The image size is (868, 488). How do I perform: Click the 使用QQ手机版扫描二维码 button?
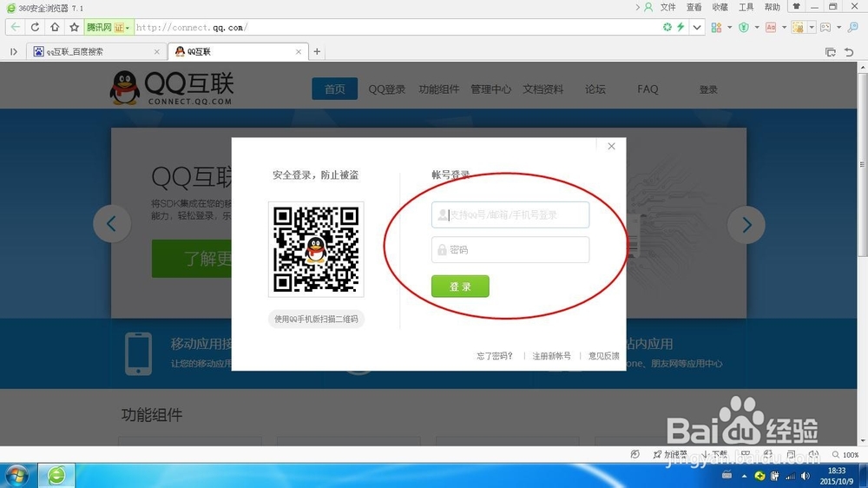(316, 319)
